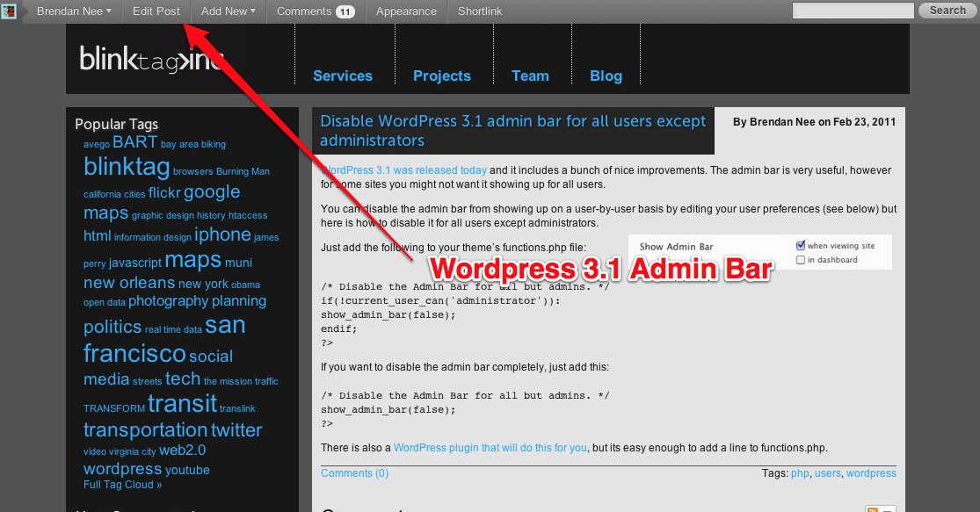This screenshot has height=512, width=980.
Task: Click the blinktag inc site logo
Action: pyautogui.click(x=151, y=60)
